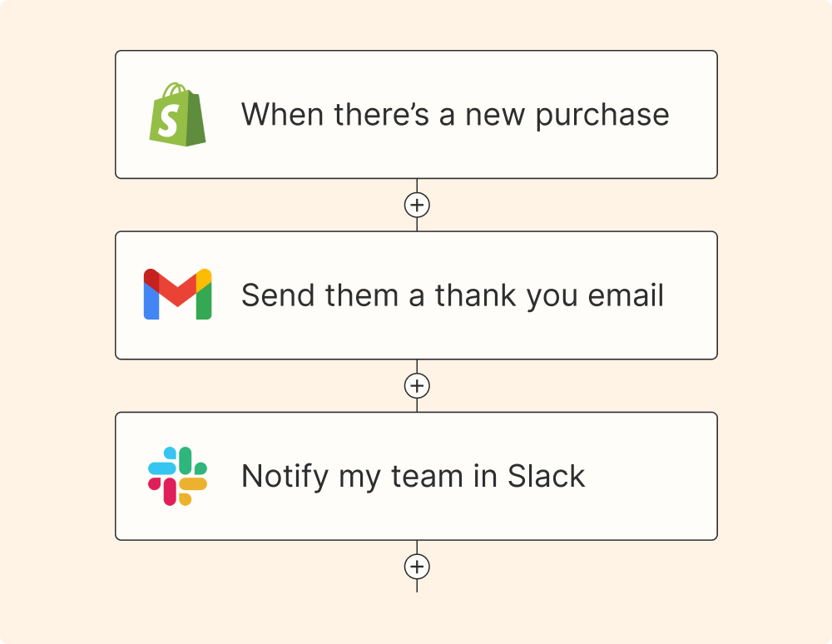Click the word 'purchase' in the trigger step
This screenshot has height=644, width=832.
tap(602, 115)
